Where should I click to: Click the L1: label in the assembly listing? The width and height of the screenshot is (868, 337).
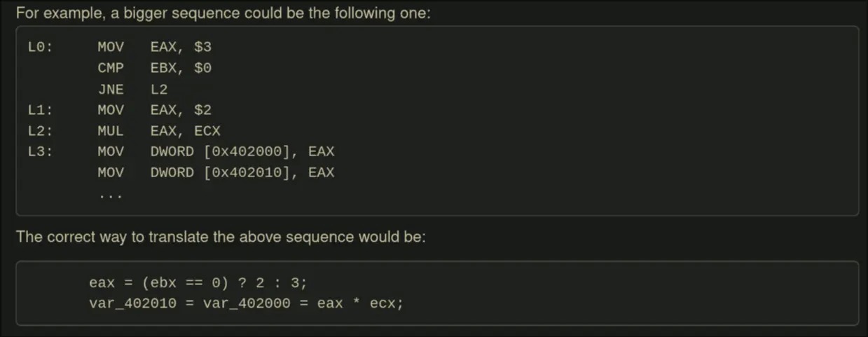click(x=39, y=110)
